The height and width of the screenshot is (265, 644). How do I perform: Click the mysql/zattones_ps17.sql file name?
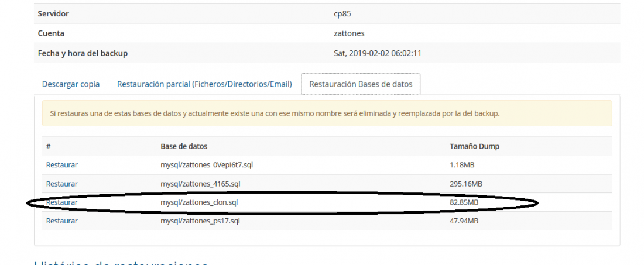tap(200, 221)
